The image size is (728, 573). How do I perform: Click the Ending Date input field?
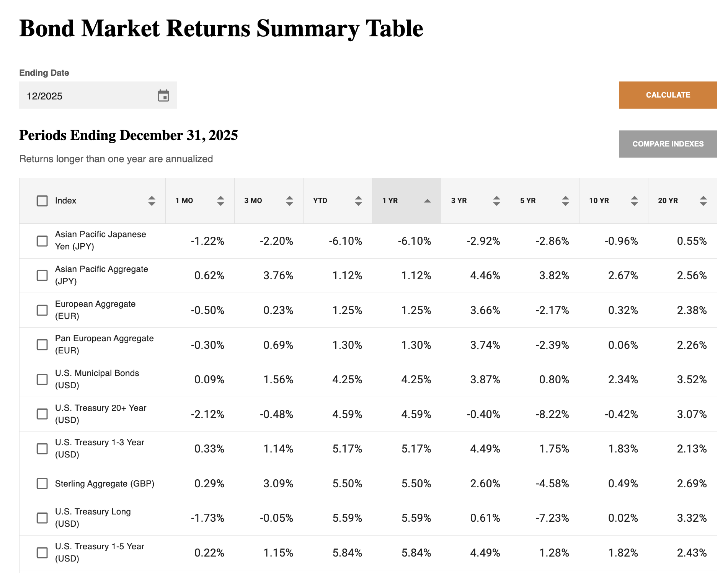tap(88, 96)
